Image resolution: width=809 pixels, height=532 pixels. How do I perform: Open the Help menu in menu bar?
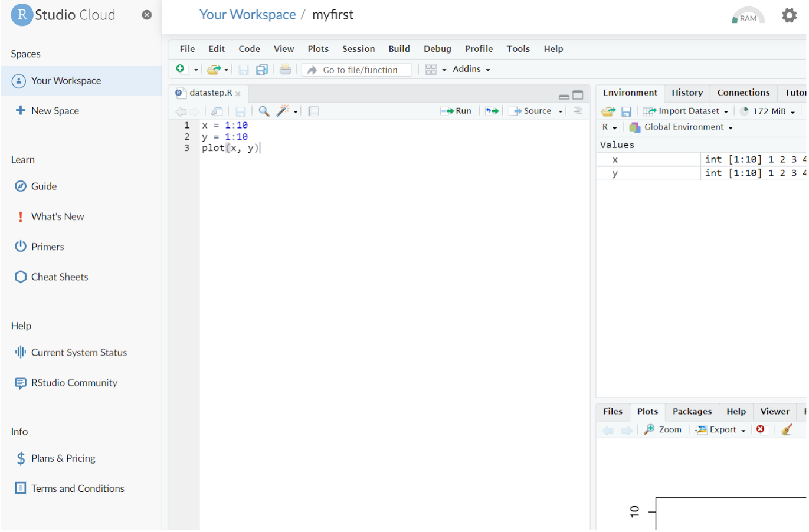pos(553,49)
